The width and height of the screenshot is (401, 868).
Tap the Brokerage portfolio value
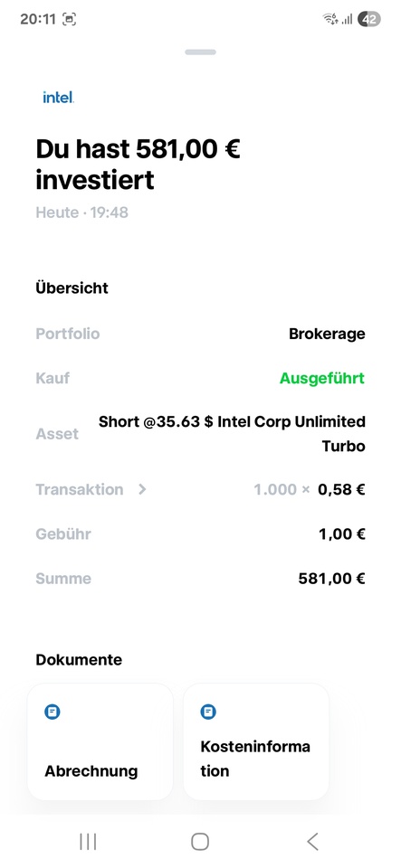click(327, 334)
